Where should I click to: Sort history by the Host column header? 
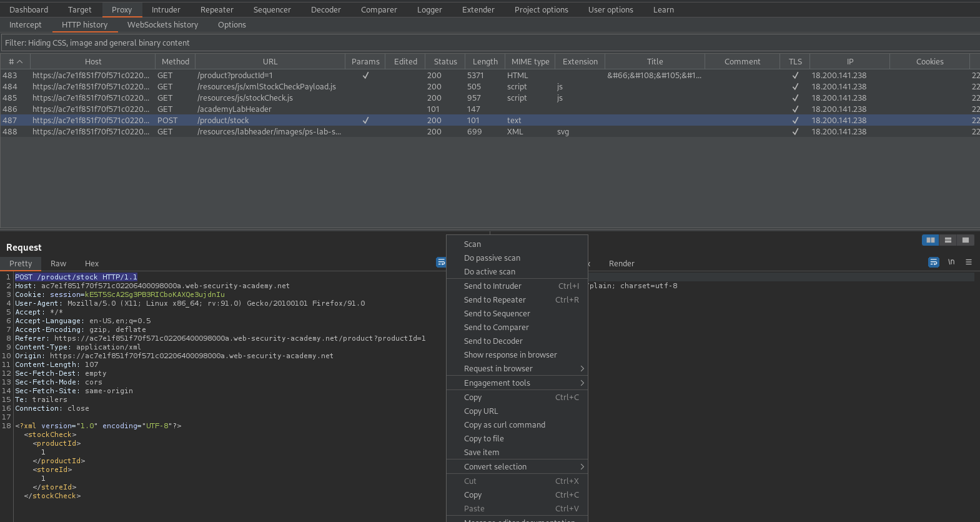(93, 61)
